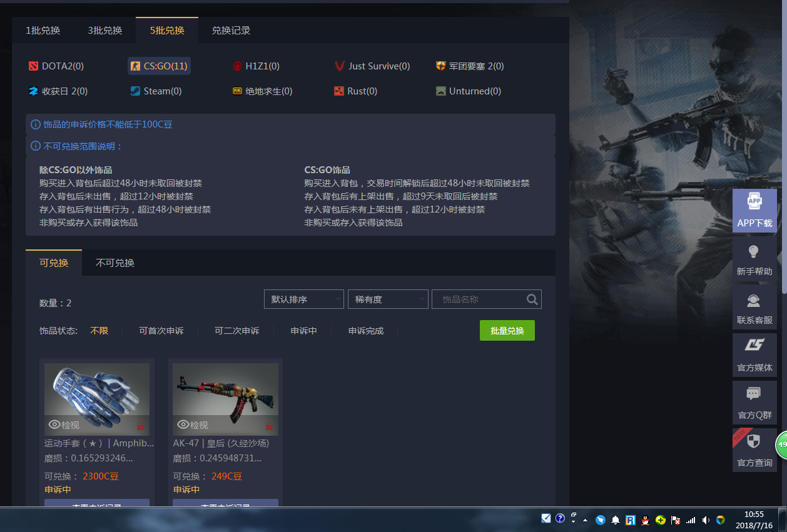Open the APP下载 sidebar button
This screenshot has height=532, width=787.
pyautogui.click(x=754, y=211)
